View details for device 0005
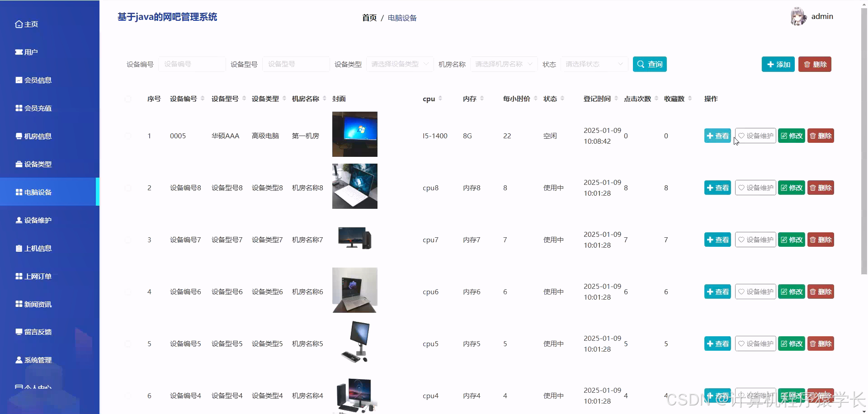The height and width of the screenshot is (414, 868). (x=717, y=136)
